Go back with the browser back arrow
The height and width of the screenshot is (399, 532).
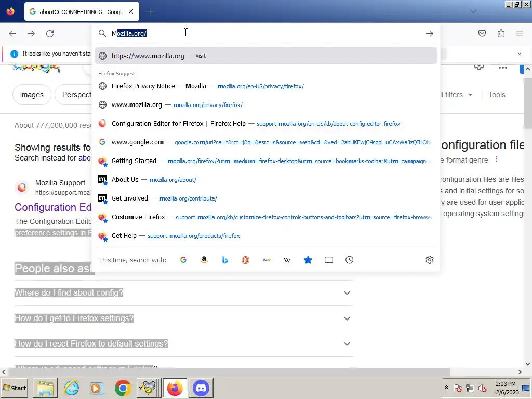click(x=12, y=34)
